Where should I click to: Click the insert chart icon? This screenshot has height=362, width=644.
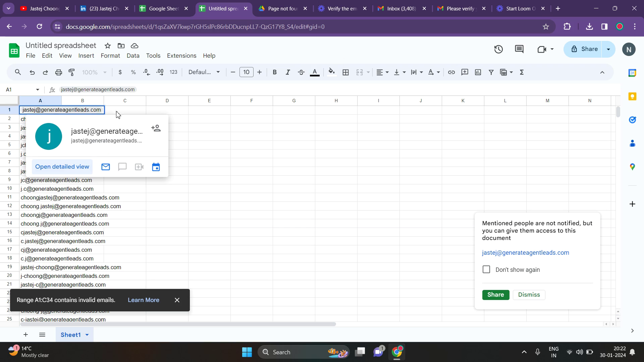pos(478,72)
